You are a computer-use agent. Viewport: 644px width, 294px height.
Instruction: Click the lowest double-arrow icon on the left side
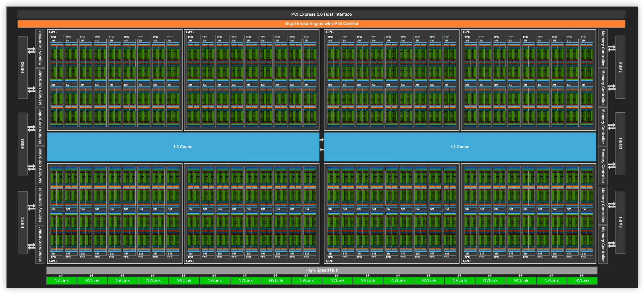[x=32, y=246]
